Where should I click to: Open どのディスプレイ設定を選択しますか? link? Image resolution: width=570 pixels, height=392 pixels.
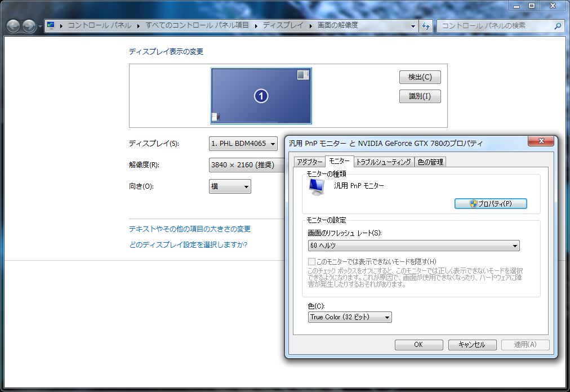[188, 245]
